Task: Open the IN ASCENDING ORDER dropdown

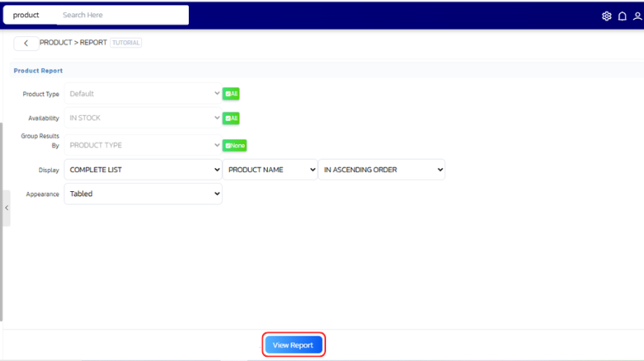Action: [x=381, y=169]
